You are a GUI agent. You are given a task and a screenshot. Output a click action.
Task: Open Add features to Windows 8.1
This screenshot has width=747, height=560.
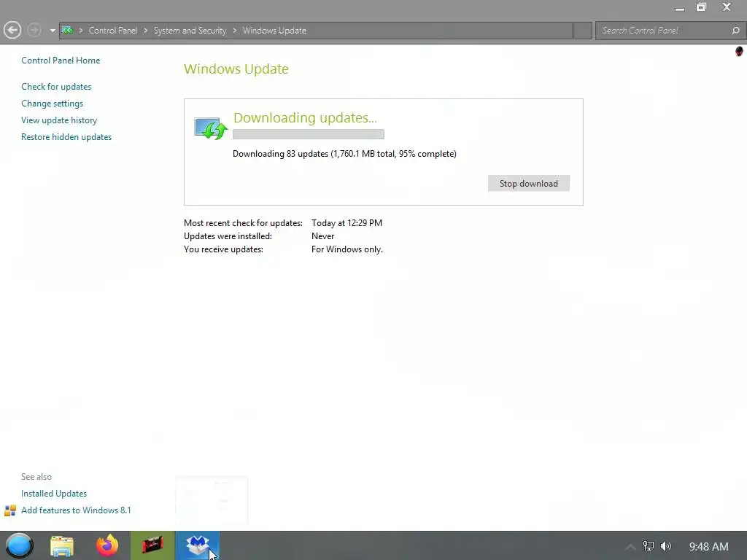[x=76, y=510]
